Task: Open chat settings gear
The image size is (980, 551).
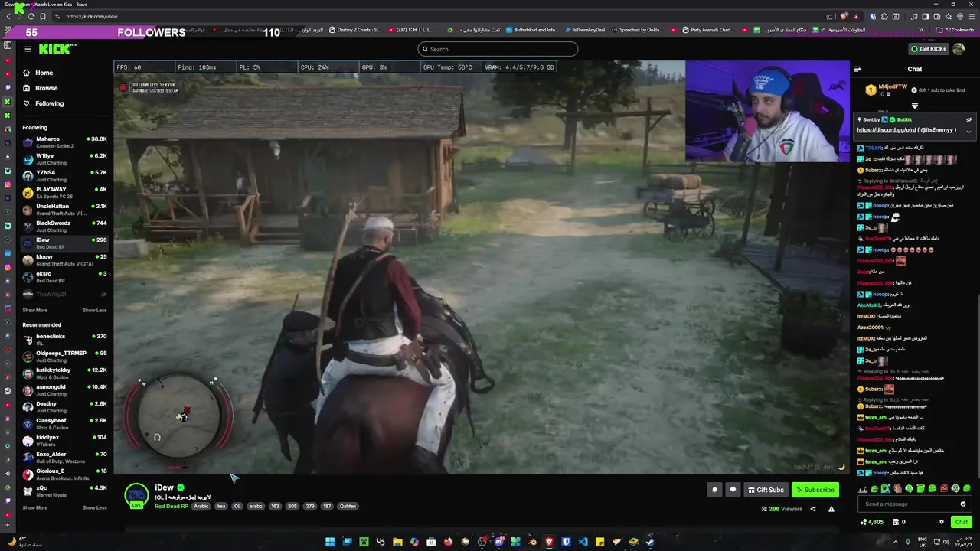Action: 942,522
